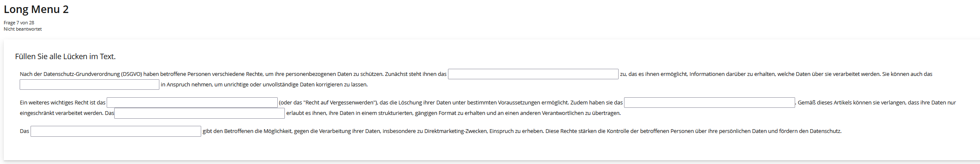Click the words 'Datenschutz-Grundverordnung (DSGVO)'
Screen dimensions: 980x164
92,74
